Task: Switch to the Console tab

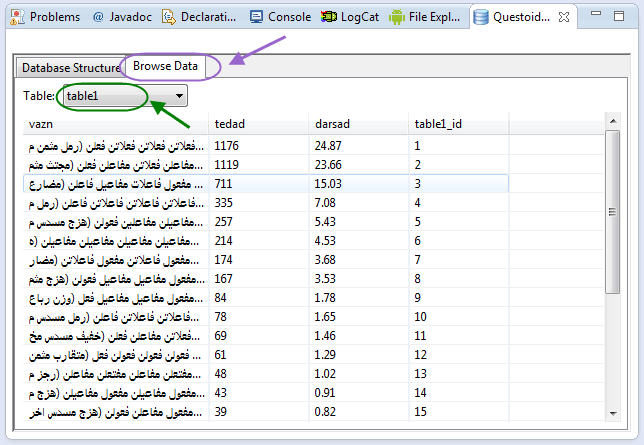Action: pos(281,17)
